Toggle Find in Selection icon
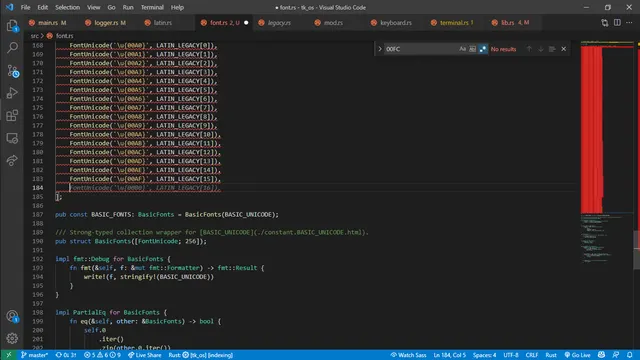640x360 pixels. (552, 49)
